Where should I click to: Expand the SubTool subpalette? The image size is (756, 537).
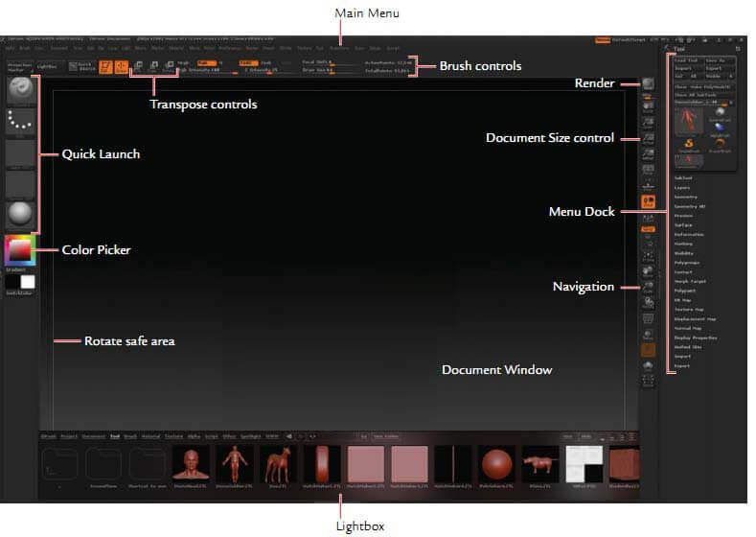click(x=683, y=178)
